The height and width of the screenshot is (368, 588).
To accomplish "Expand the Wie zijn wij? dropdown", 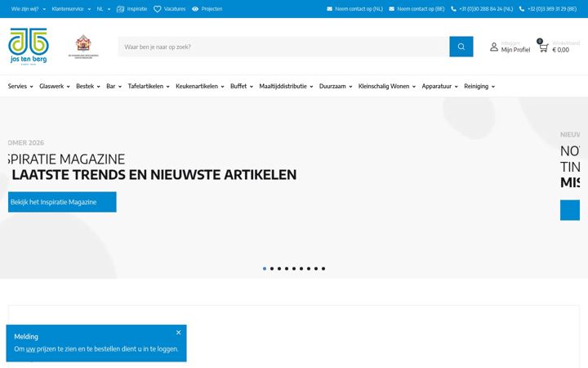I will click(x=29, y=9).
